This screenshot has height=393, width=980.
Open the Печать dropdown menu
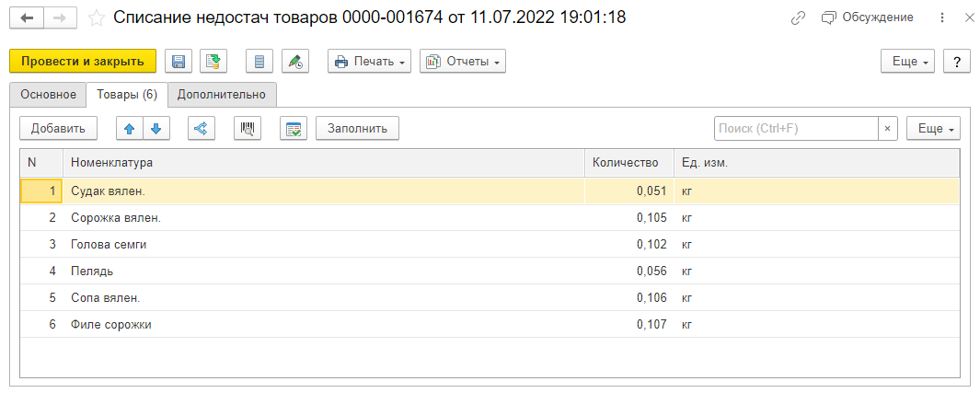coord(370,62)
